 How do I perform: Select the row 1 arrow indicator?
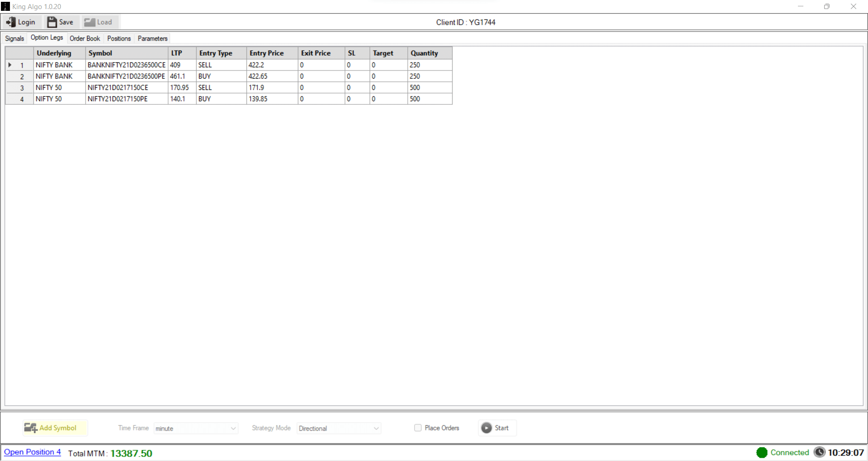tap(10, 65)
